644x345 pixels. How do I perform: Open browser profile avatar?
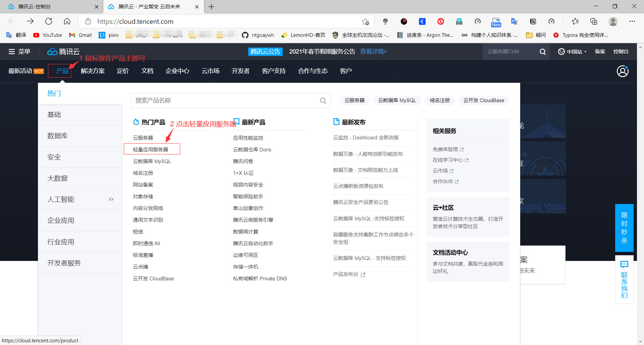click(x=613, y=21)
